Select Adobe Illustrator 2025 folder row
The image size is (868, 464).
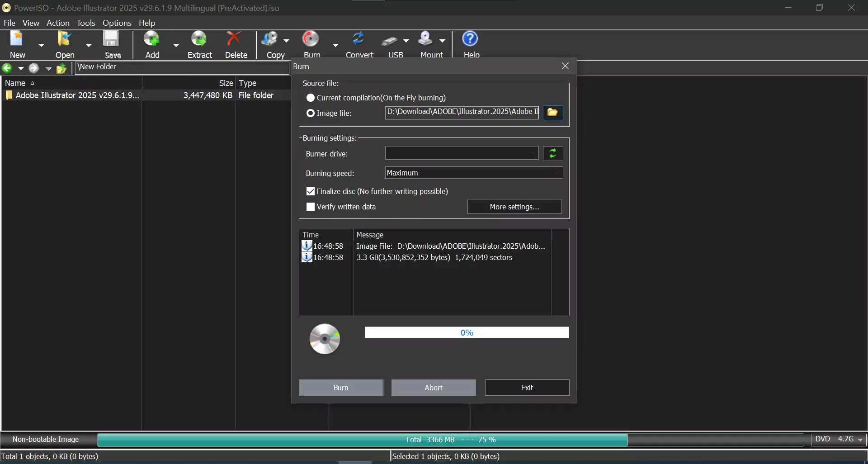click(146, 95)
